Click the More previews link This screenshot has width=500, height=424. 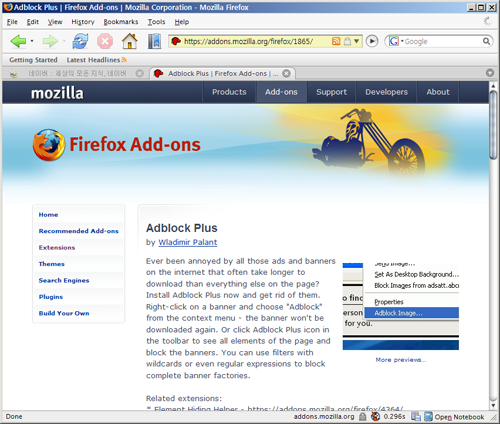point(401,360)
